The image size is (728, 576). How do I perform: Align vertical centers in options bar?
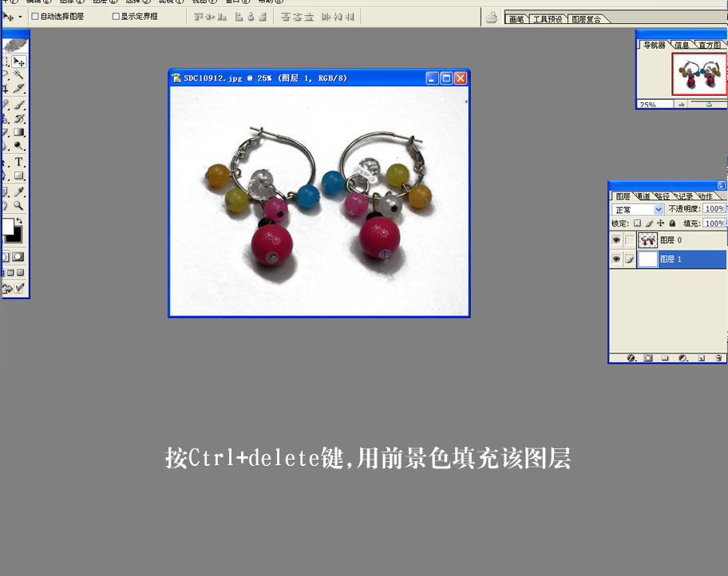210,18
